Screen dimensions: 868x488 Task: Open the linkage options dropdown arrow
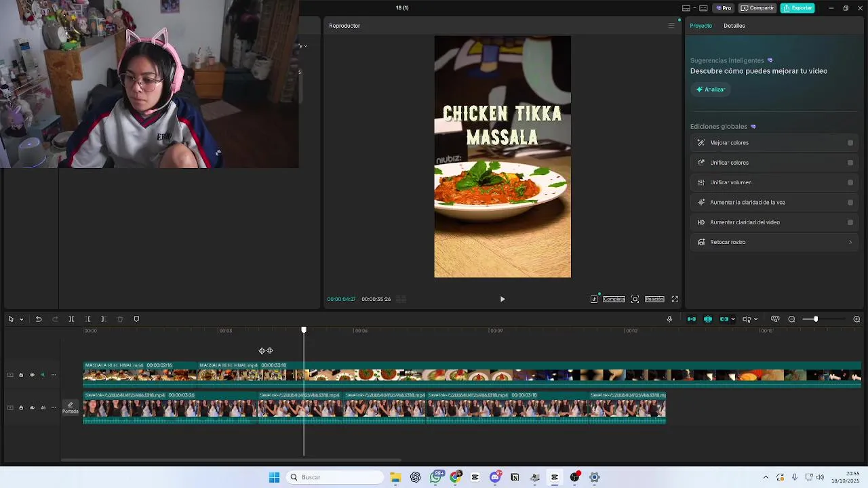[x=733, y=319]
